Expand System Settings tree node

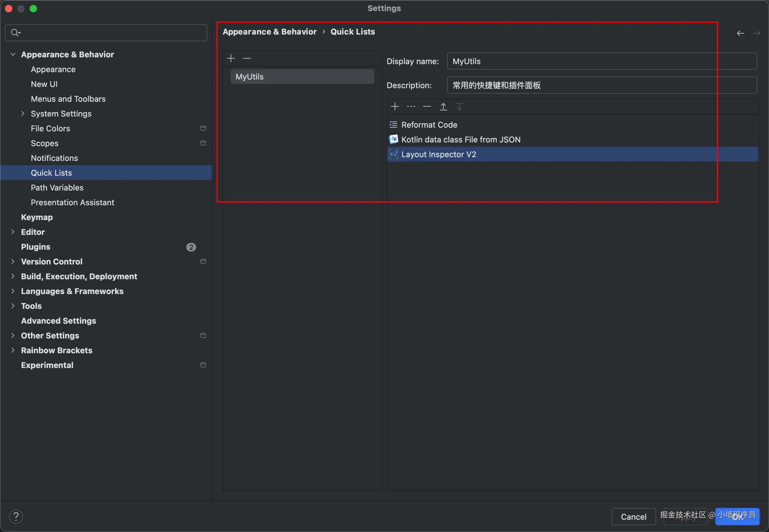[x=23, y=113]
